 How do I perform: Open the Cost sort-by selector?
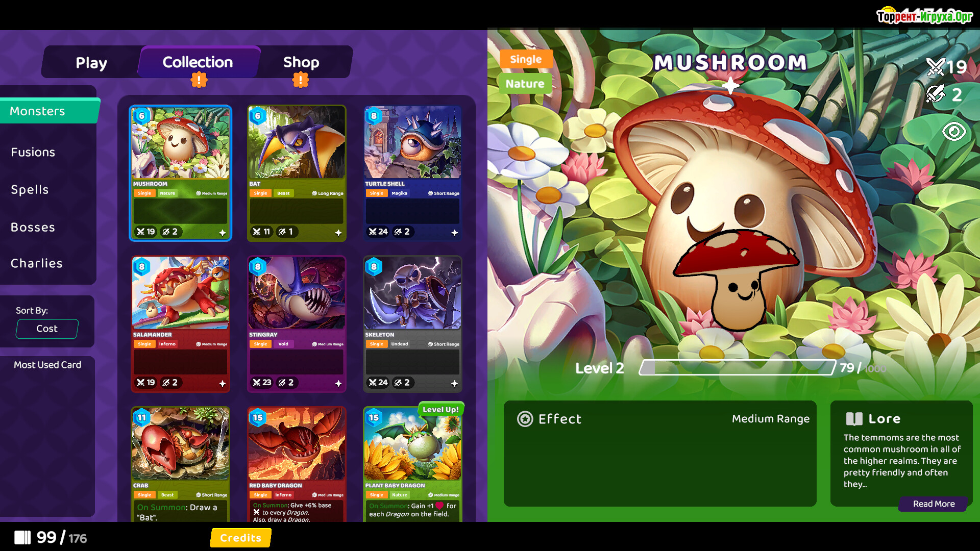click(x=47, y=329)
